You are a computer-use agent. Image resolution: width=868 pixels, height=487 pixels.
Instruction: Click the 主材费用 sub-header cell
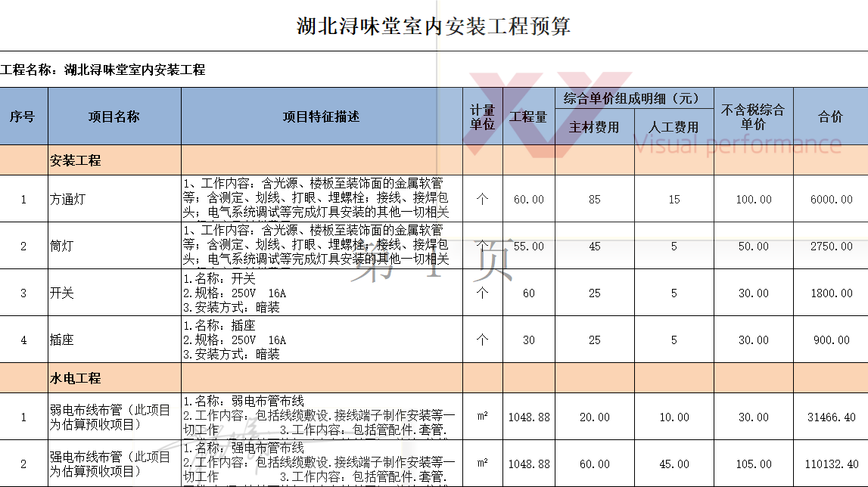(x=594, y=127)
